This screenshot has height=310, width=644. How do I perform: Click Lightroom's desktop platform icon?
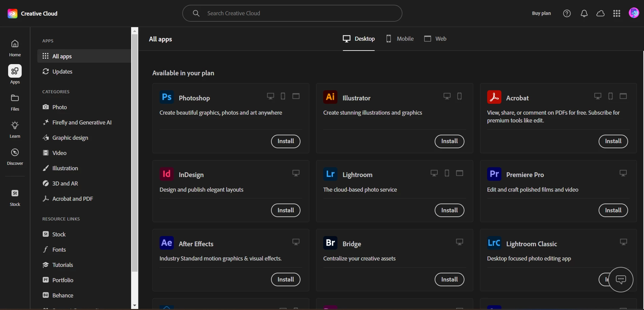pos(434,173)
